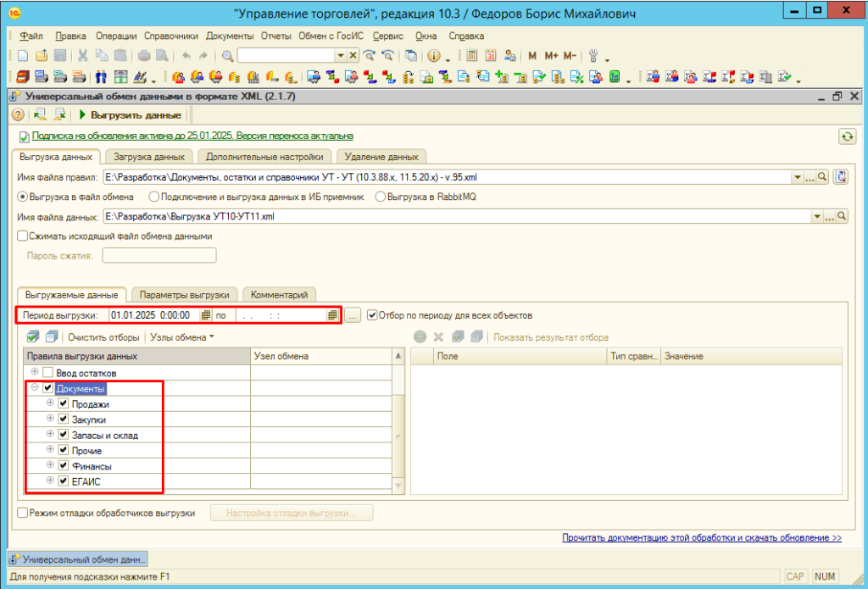Click the uncheck all rules icon
Screen dimensions: 868x589
52,336
